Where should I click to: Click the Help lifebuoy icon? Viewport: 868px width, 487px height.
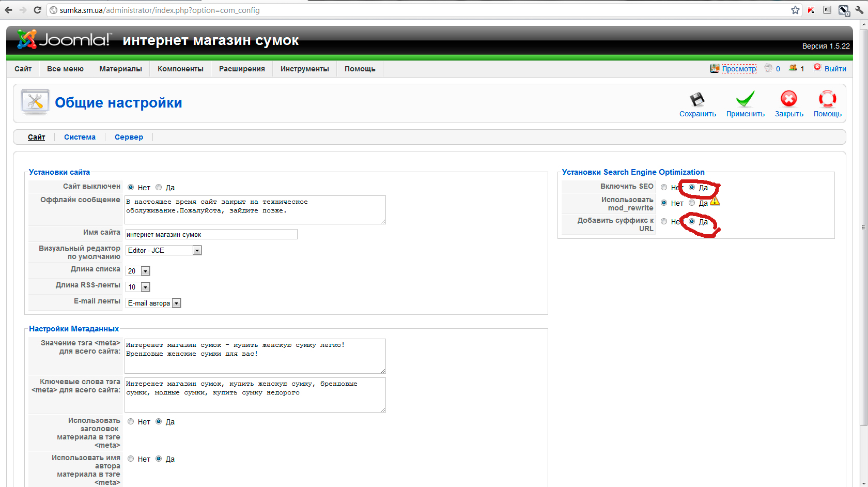tap(827, 99)
